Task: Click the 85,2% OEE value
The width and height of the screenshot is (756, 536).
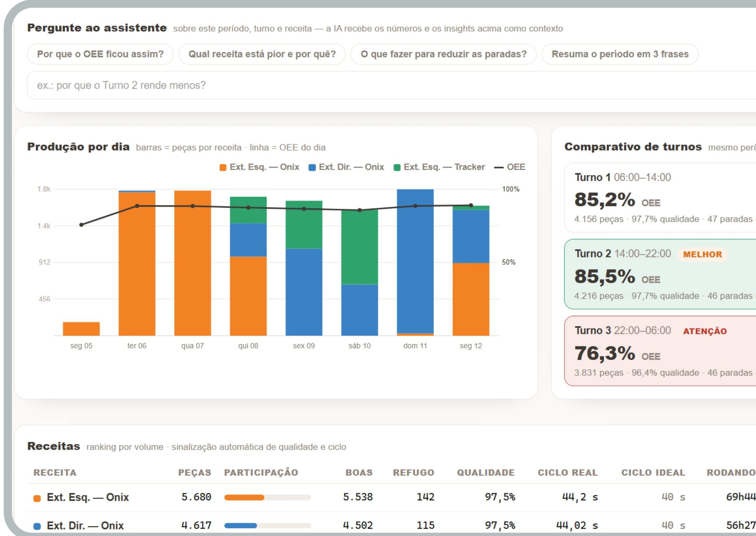Action: pos(605,200)
